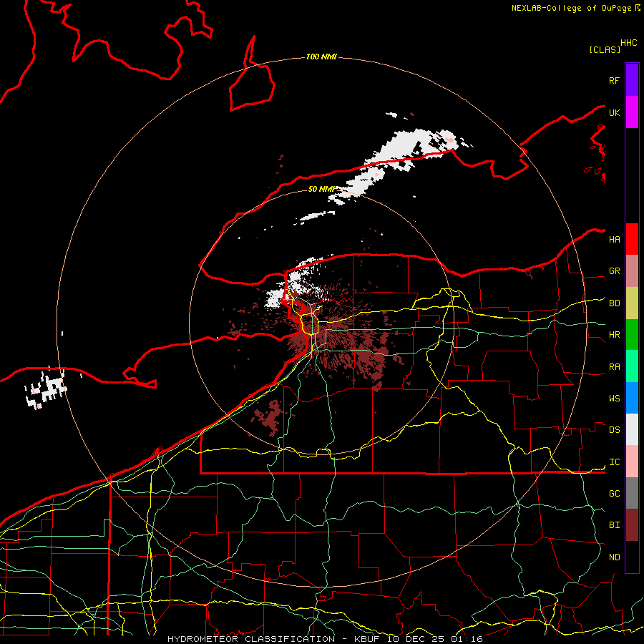Click the 10 DEC 25 date stamp
This screenshot has width=644, height=644.
(x=416, y=639)
